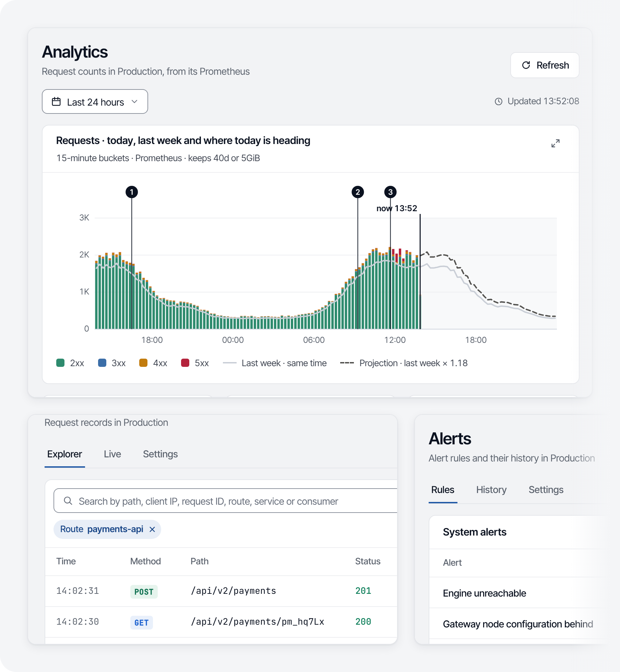Click the Refresh button
620x672 pixels.
coord(545,65)
